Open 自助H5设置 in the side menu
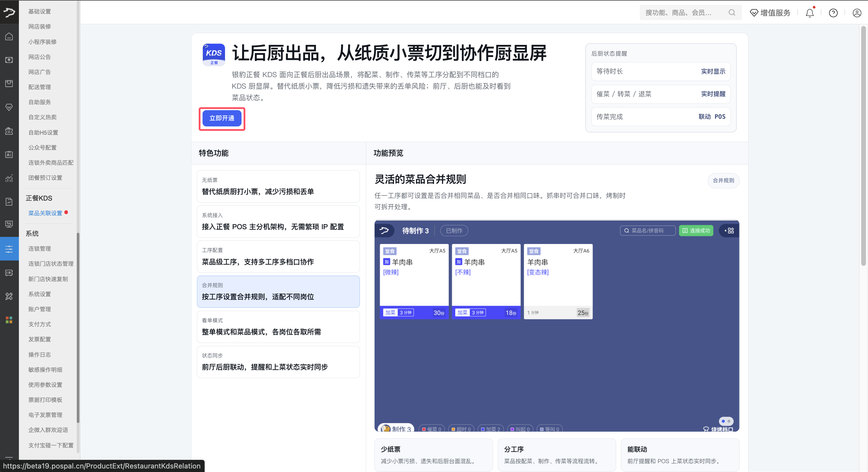Screen dimensions: 868x472 pos(43,133)
